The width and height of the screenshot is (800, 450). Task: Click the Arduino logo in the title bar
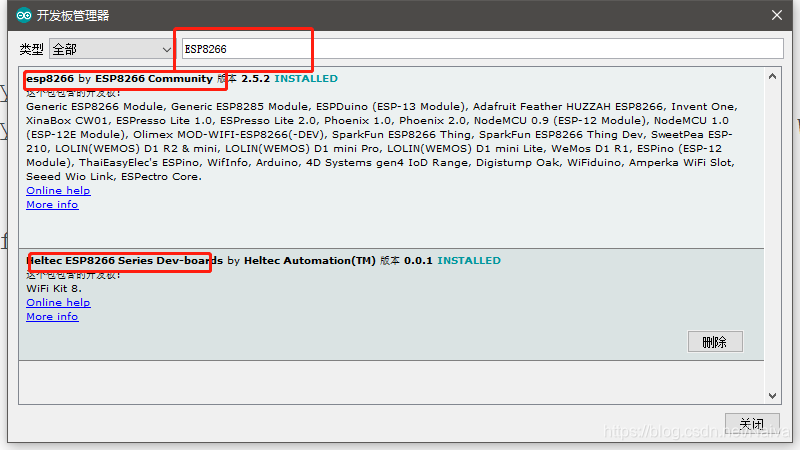[x=24, y=15]
